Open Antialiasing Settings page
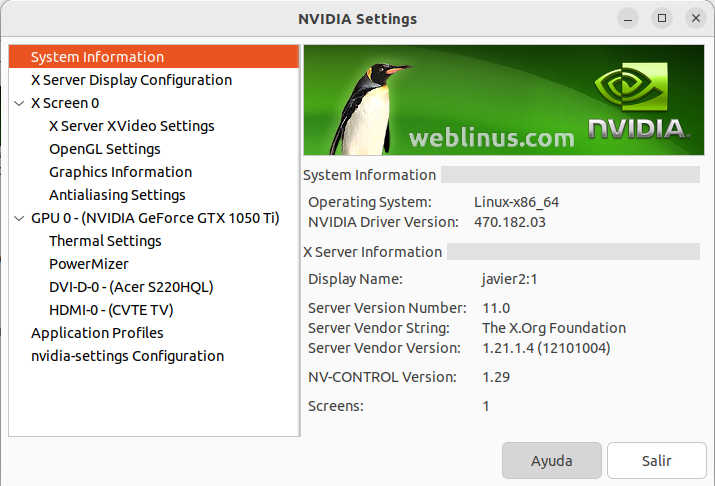The height and width of the screenshot is (486, 715). [x=117, y=195]
